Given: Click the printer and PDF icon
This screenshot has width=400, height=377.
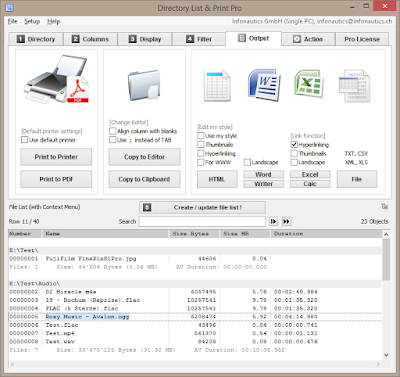Looking at the screenshot, I should [x=56, y=80].
